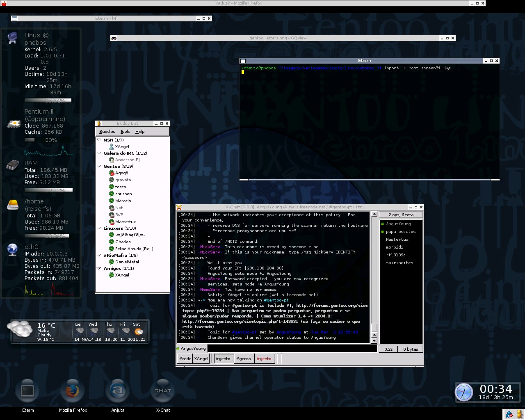Viewport: 525px width, 420px height.
Task: Click the chrispen buddy icon
Action: click(111, 194)
